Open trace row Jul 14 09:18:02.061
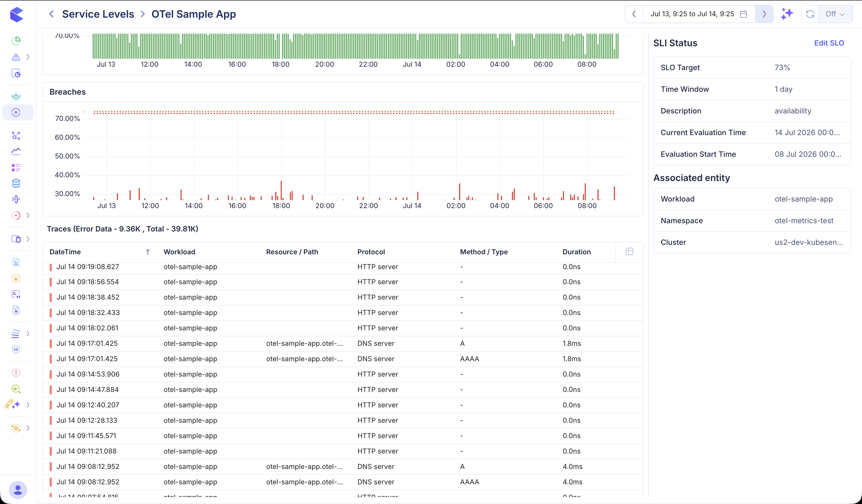This screenshot has width=862, height=504. point(342,328)
